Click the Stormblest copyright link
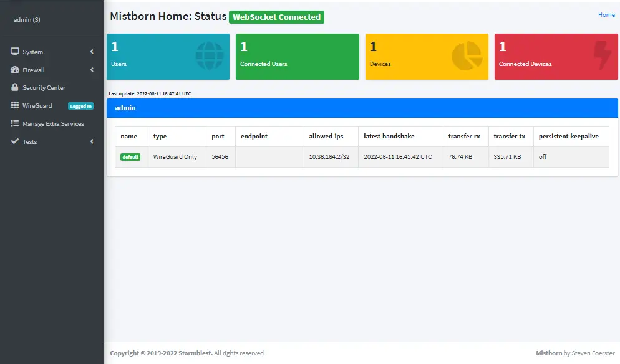Viewport: 620px width, 364px height. click(195, 353)
